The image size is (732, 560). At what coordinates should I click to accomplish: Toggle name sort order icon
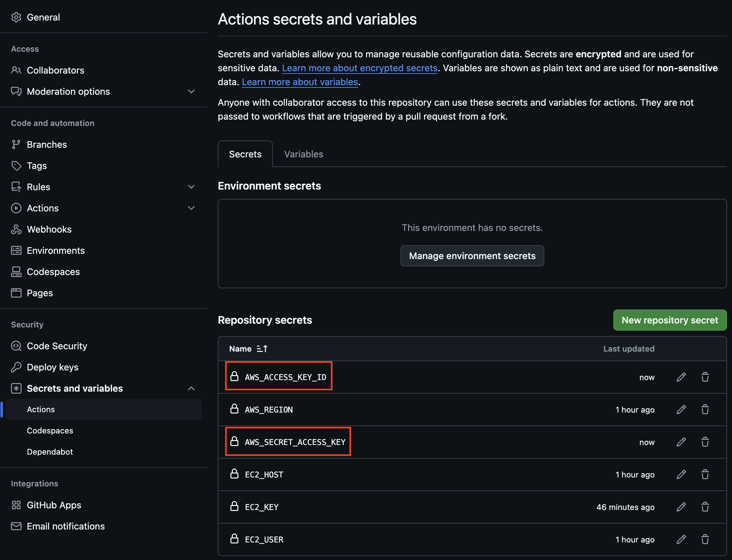(x=262, y=349)
